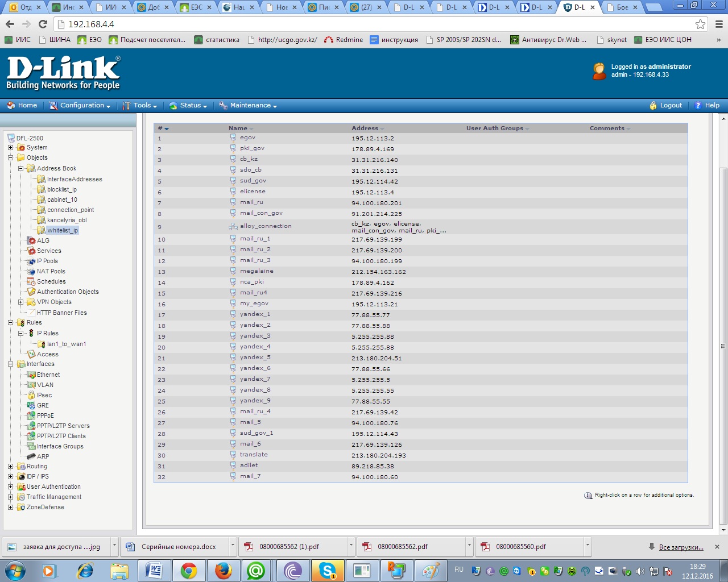Sort the table by the Address column
This screenshot has height=582, width=728.
[367, 128]
